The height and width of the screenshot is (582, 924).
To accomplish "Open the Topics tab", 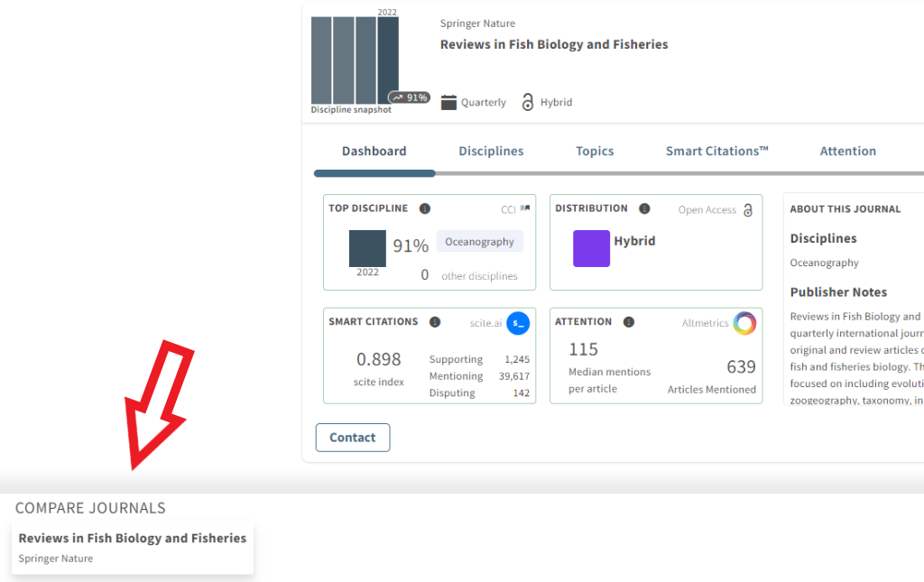I will click(595, 151).
